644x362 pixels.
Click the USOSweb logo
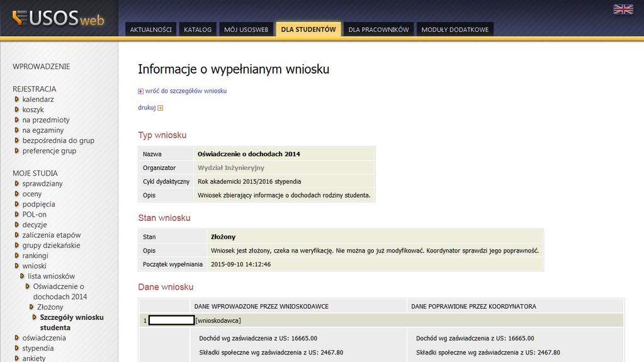click(x=59, y=18)
